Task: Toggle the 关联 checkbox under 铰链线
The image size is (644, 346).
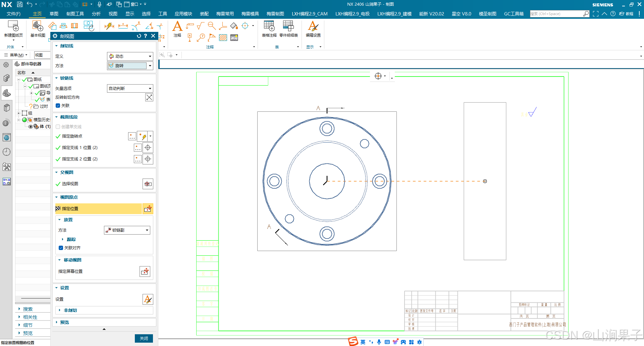Action: coord(58,106)
